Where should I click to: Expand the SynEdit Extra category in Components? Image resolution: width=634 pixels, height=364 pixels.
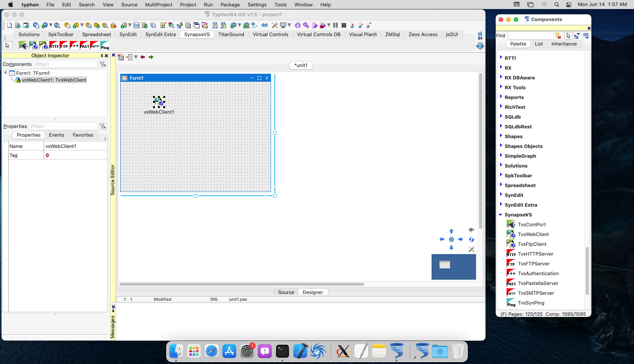click(501, 204)
